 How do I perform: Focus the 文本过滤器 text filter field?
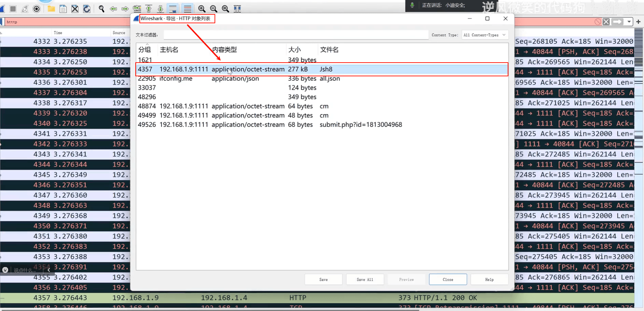click(296, 35)
